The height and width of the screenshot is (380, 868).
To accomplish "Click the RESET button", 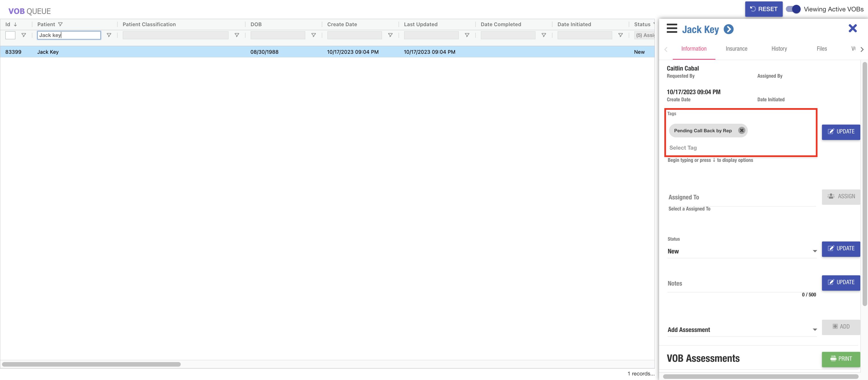I will (763, 9).
